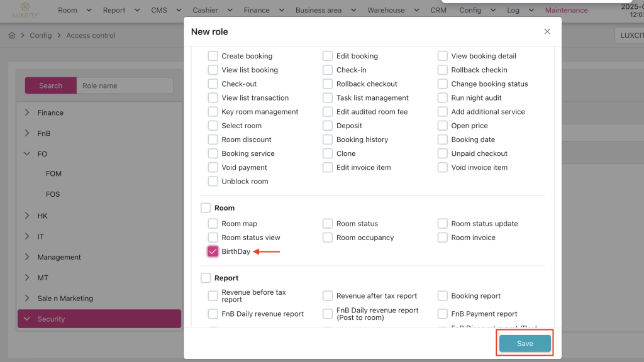
Task: Tick the Run night audit checkbox
Action: click(443, 98)
